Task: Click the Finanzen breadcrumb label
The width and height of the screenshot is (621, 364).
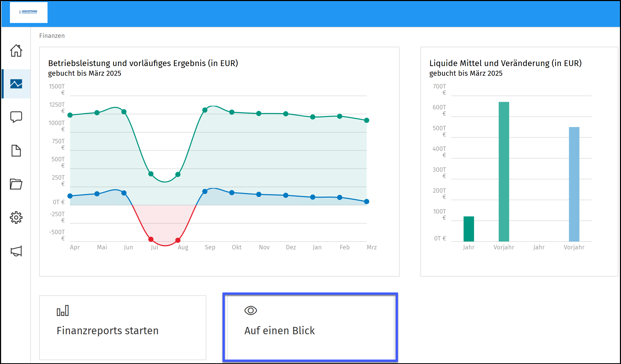Action: [52, 36]
